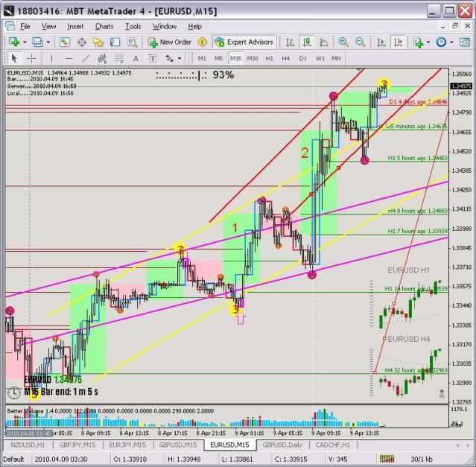
Task: Toggle the M15 timeframe button
Action: (235, 58)
